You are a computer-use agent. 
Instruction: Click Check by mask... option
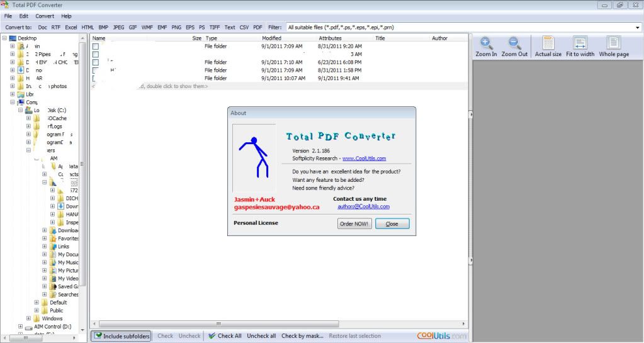302,336
